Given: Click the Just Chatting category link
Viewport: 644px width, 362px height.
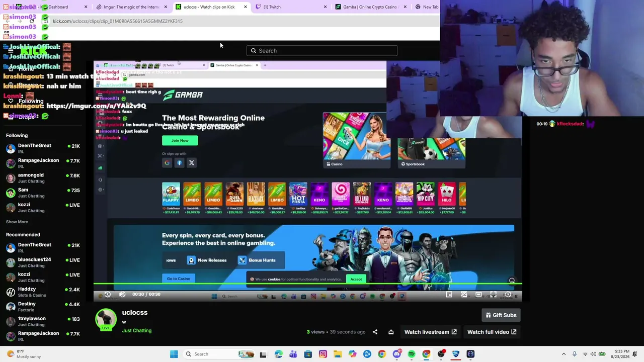Looking at the screenshot, I should (136, 331).
